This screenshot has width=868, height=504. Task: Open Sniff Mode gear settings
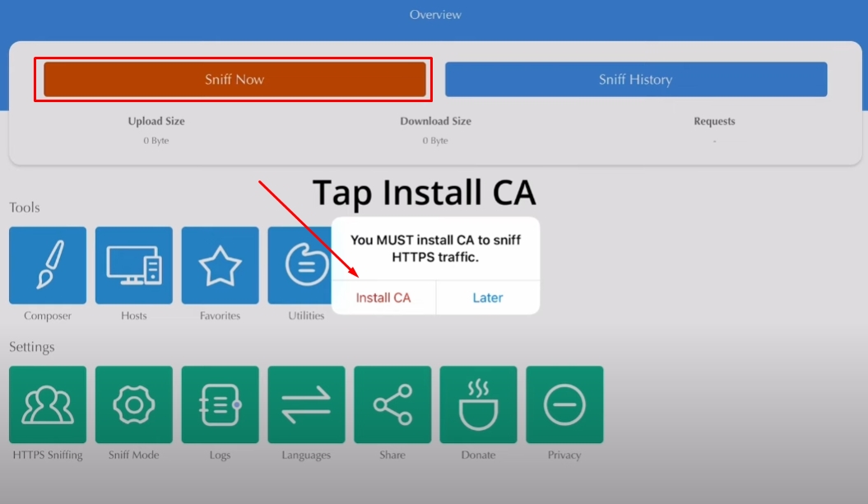coord(133,404)
